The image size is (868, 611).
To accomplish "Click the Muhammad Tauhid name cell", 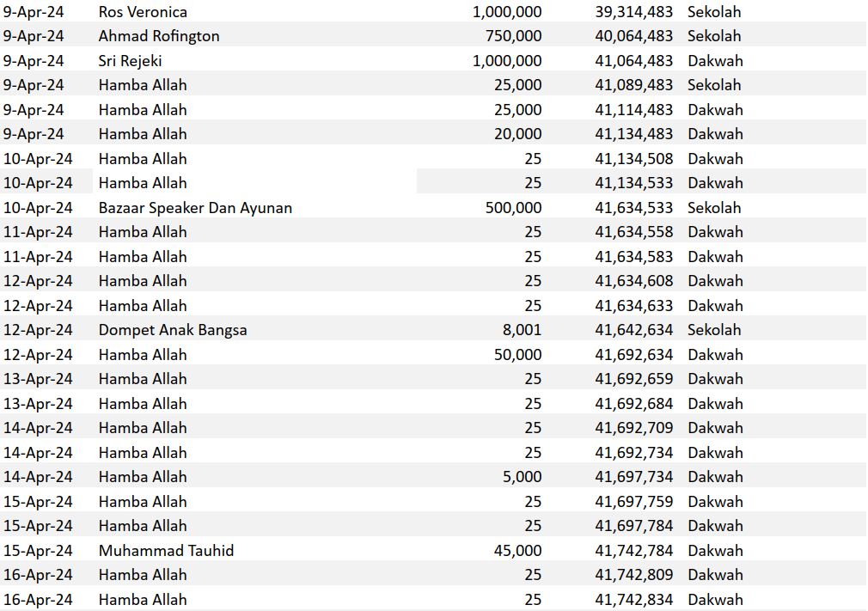I will (x=166, y=551).
